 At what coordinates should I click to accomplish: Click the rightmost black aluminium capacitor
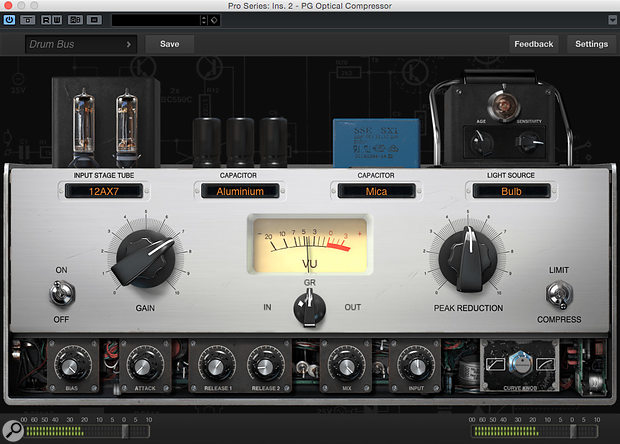click(273, 142)
